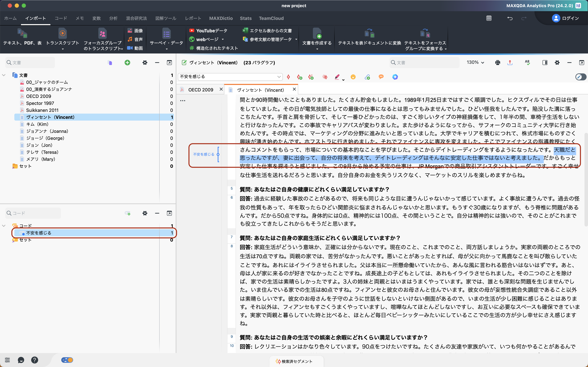Open the 130% zoom dropdown
The width and height of the screenshot is (588, 367).
click(x=475, y=63)
